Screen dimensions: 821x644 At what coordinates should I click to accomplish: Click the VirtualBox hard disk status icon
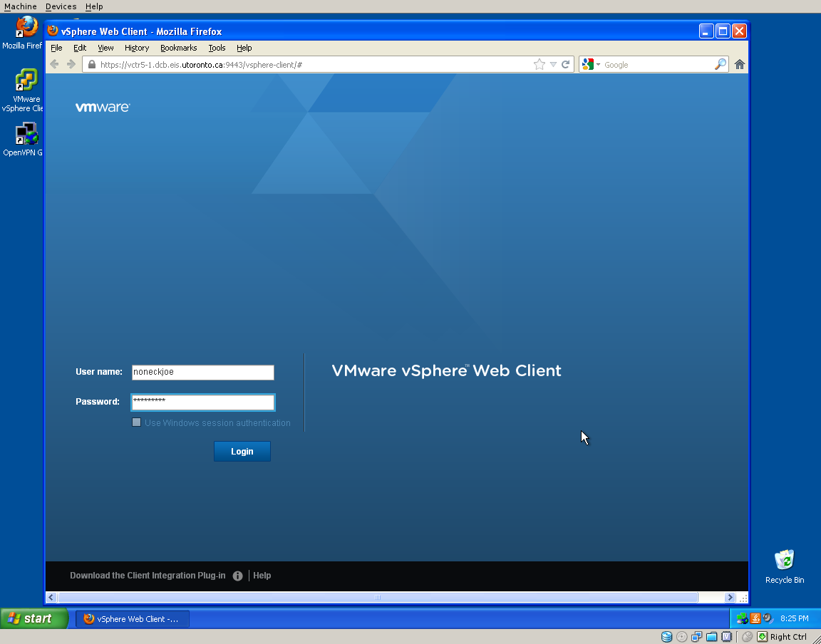coord(666,637)
